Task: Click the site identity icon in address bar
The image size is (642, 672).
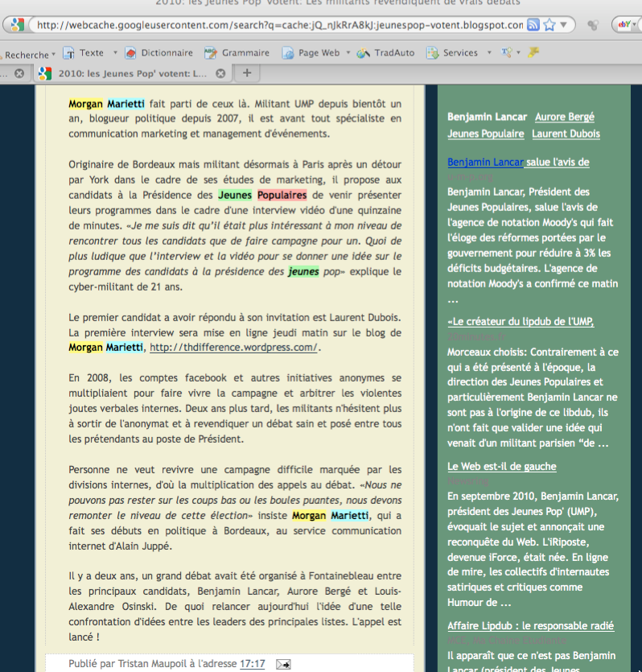Action: point(18,25)
